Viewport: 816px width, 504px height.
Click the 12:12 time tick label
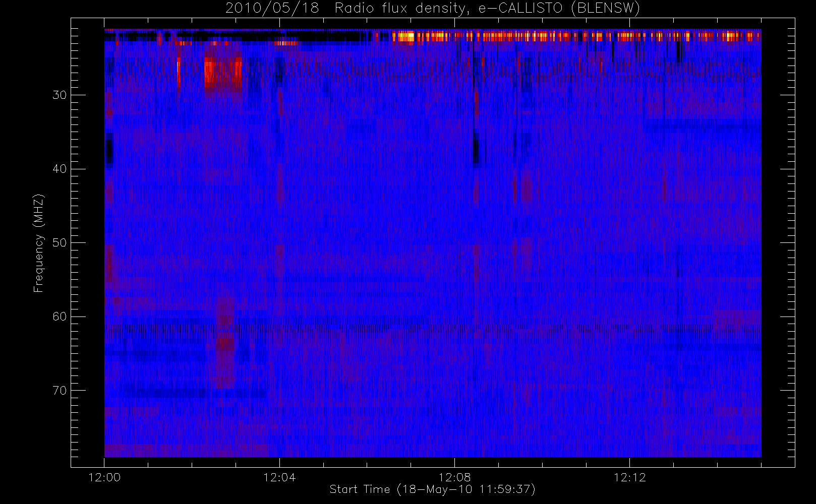point(629,477)
